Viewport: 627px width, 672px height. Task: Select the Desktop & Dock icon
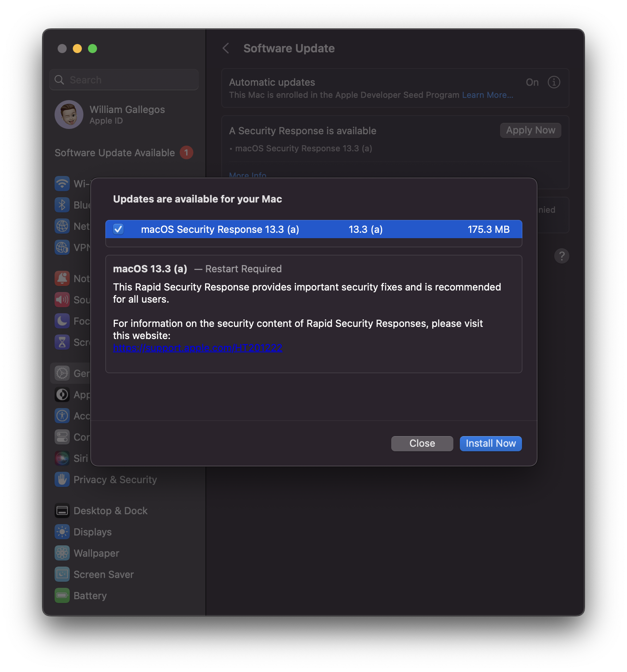(62, 511)
